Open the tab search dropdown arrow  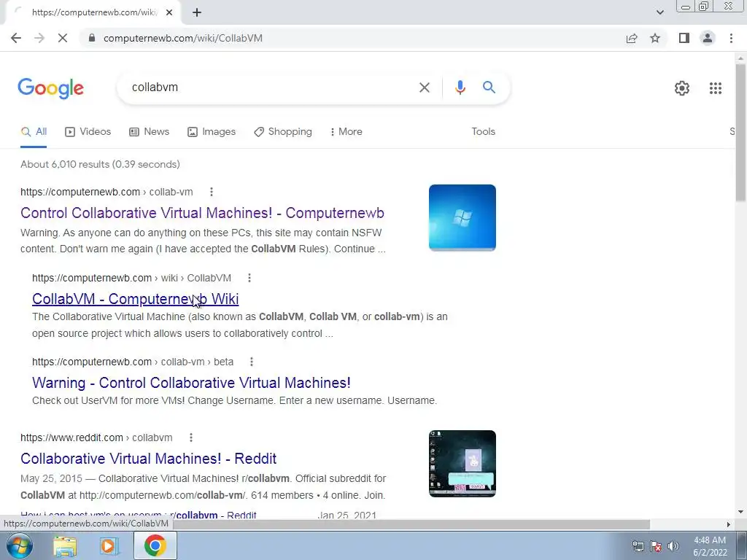pos(659,12)
